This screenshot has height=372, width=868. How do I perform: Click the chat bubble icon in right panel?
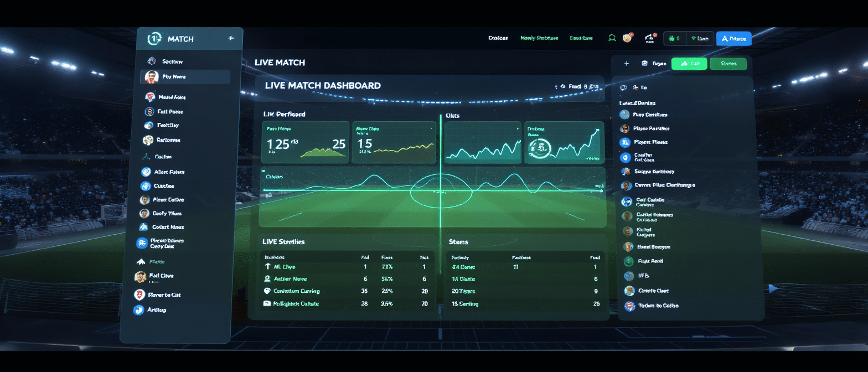(624, 87)
